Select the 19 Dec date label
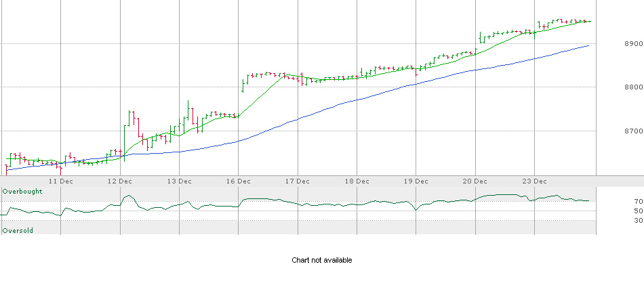 [416, 181]
